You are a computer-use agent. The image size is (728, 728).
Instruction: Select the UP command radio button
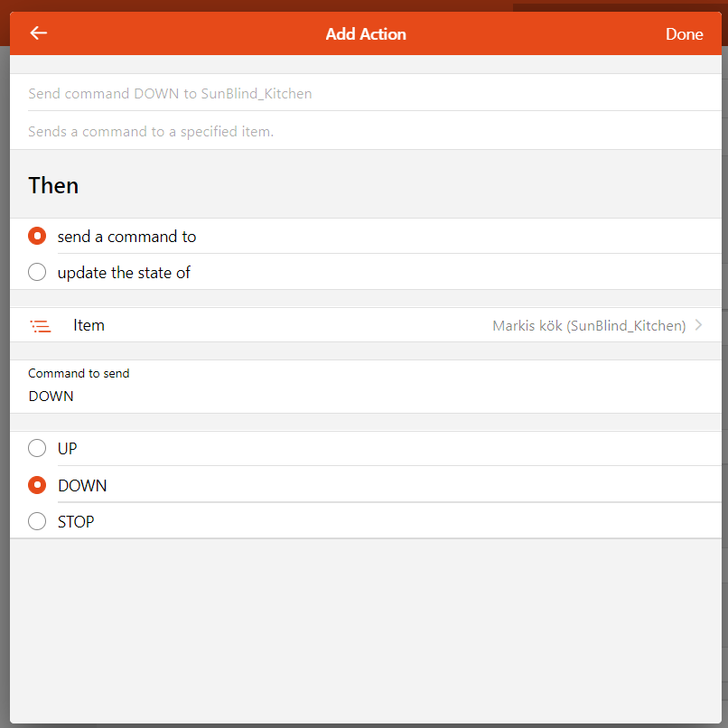[x=37, y=448]
